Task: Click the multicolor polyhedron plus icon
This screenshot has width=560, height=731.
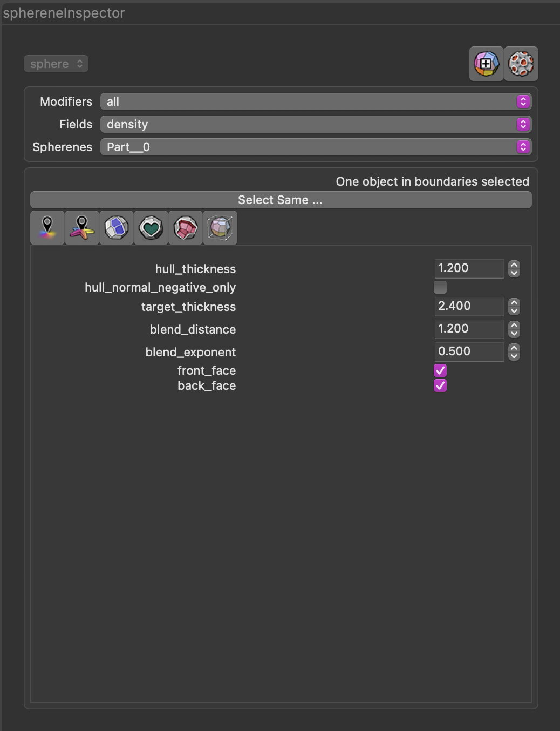Action: click(x=486, y=64)
